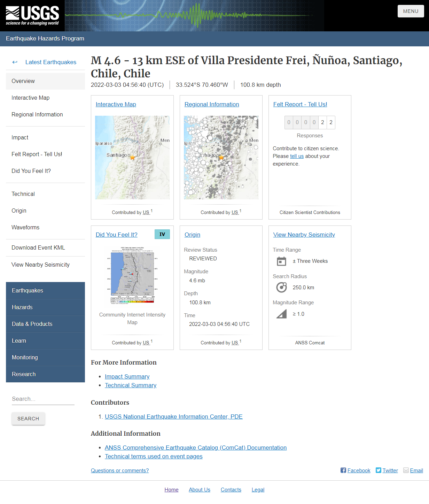Open ANSS ComCat Documentation link
Screen dimensions: 429x504
tap(196, 448)
